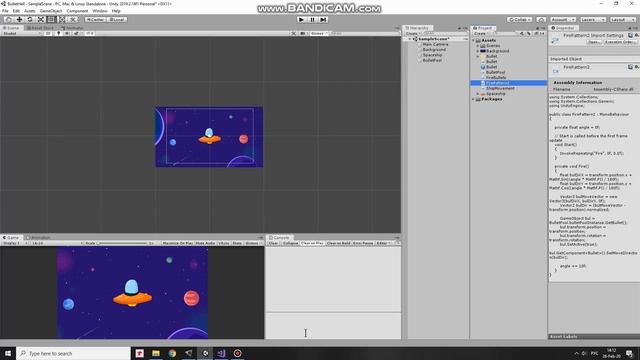
Task: Select BulletPool in Hierarchy
Action: (x=432, y=60)
